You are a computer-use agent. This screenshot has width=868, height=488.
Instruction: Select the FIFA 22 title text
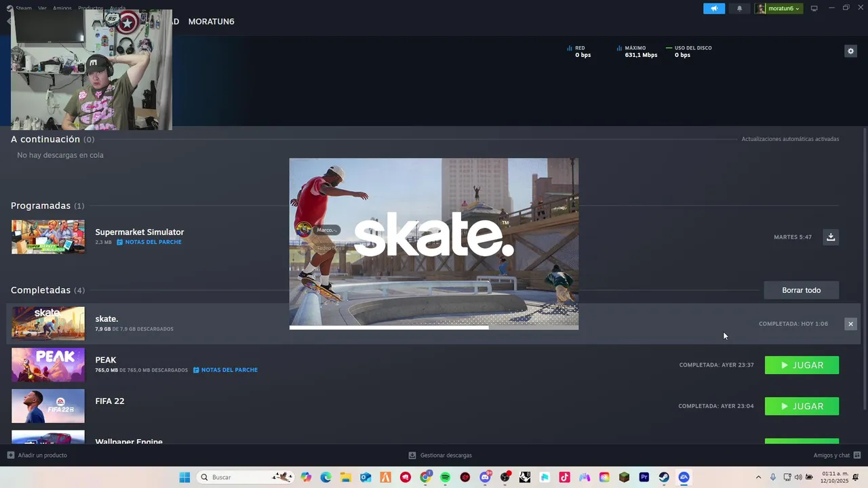pyautogui.click(x=110, y=401)
